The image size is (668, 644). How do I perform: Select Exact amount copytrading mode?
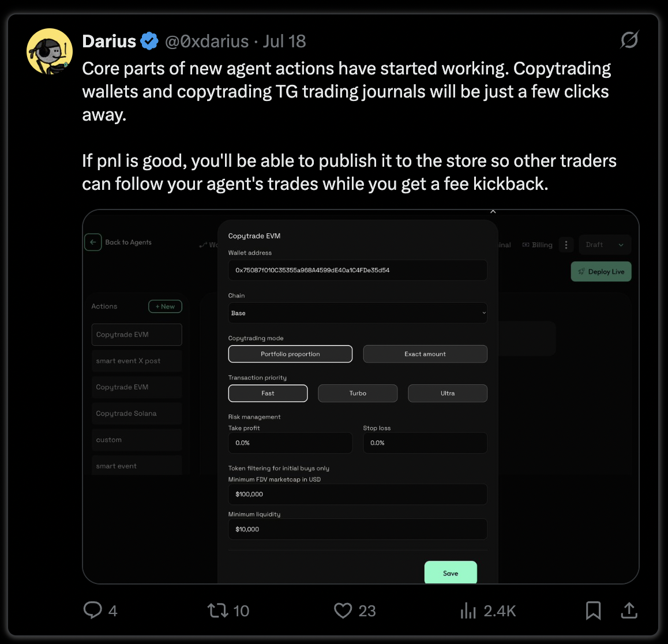tap(425, 354)
